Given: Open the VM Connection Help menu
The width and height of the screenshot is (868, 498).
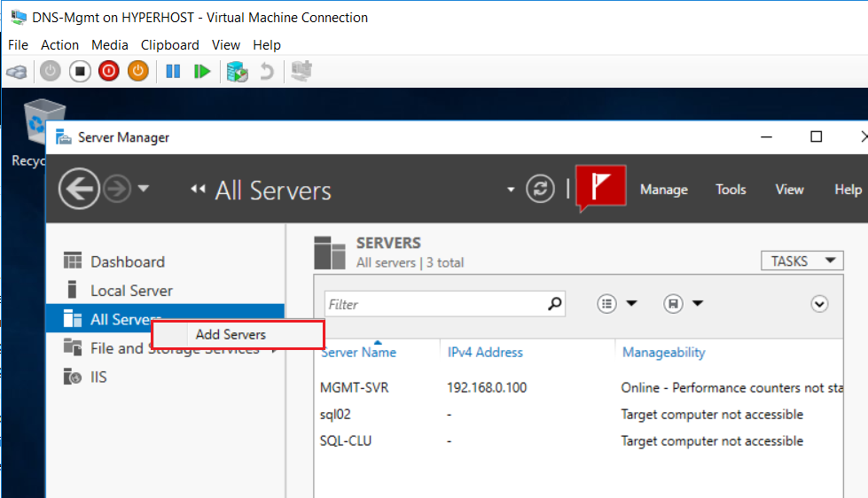Looking at the screenshot, I should click(267, 45).
